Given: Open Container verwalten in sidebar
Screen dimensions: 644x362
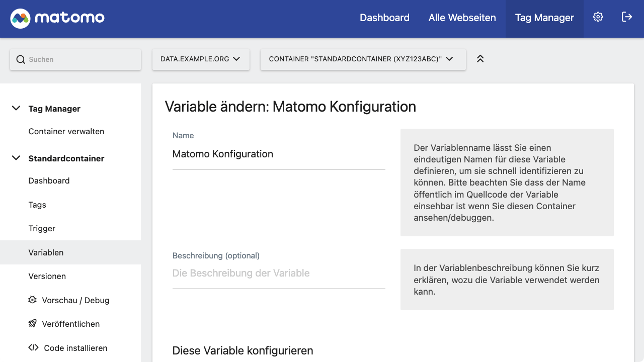Looking at the screenshot, I should pyautogui.click(x=66, y=131).
